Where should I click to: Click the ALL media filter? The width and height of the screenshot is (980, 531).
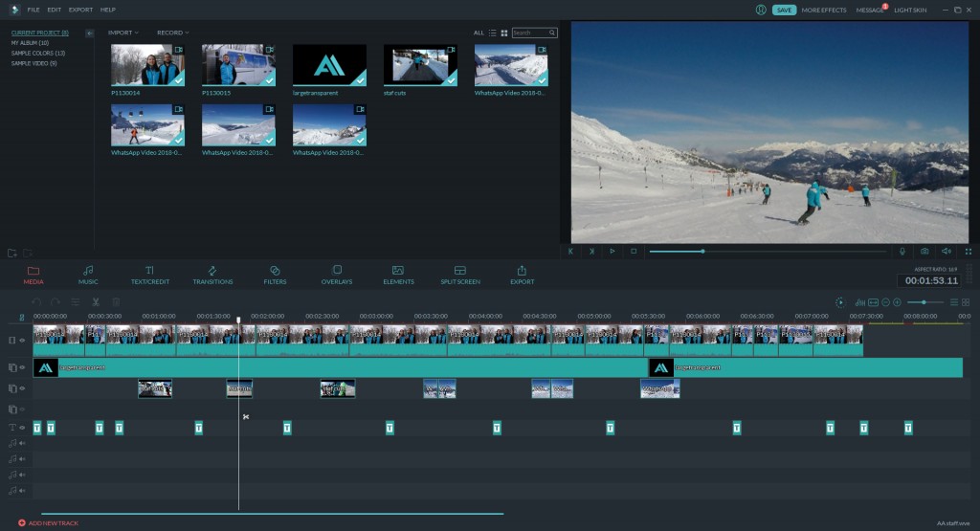[479, 33]
